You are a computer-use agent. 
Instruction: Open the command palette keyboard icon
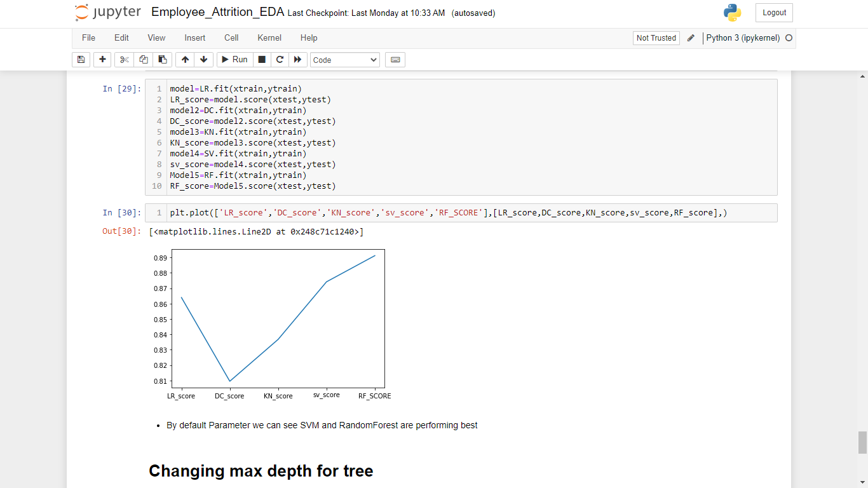tap(395, 59)
